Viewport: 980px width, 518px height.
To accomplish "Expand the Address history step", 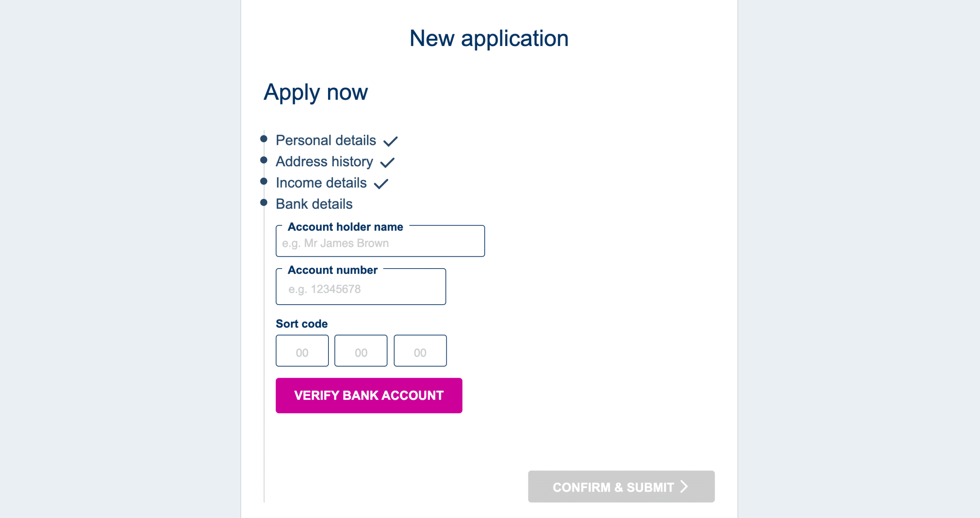I will (x=324, y=162).
